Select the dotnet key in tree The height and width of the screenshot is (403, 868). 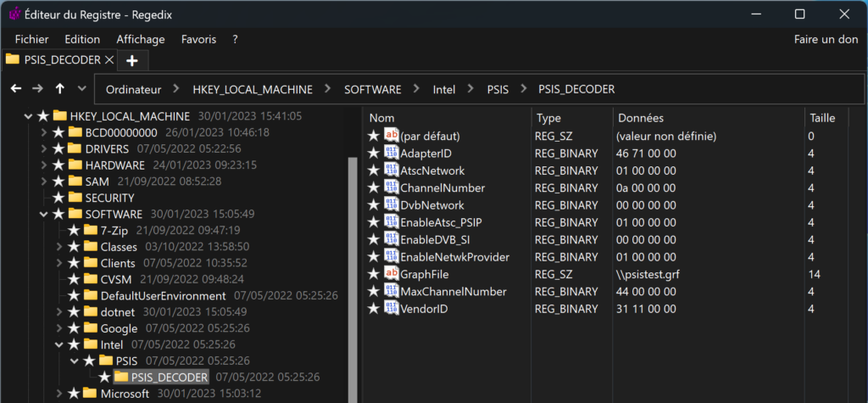point(119,312)
